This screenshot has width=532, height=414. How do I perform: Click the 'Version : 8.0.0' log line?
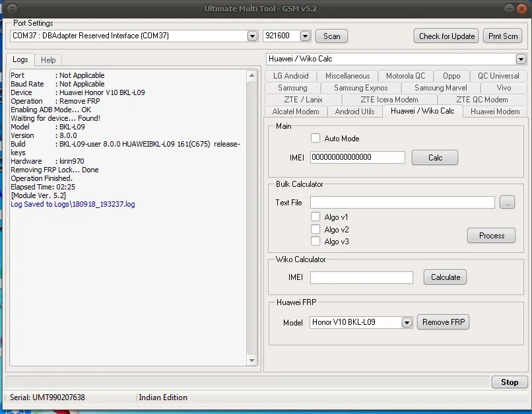point(44,135)
